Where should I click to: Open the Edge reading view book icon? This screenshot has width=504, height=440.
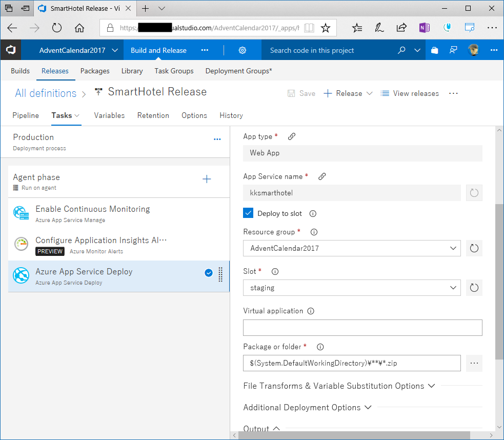[309, 28]
